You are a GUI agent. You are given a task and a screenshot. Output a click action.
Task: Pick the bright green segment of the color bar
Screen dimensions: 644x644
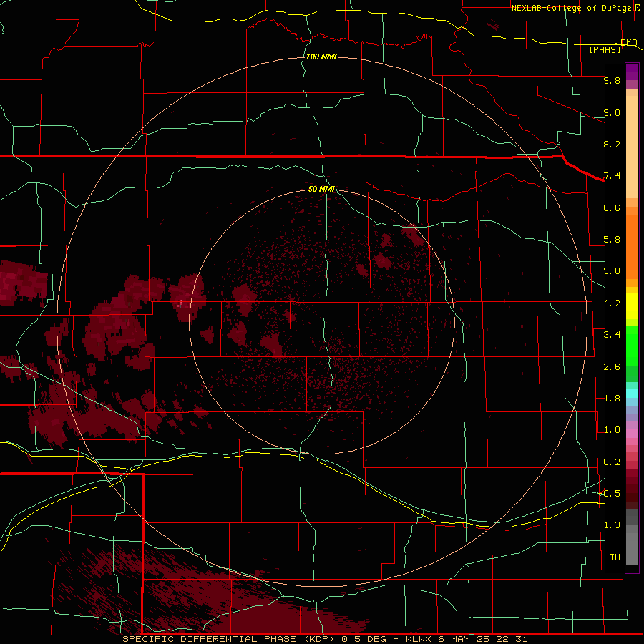[x=632, y=345]
